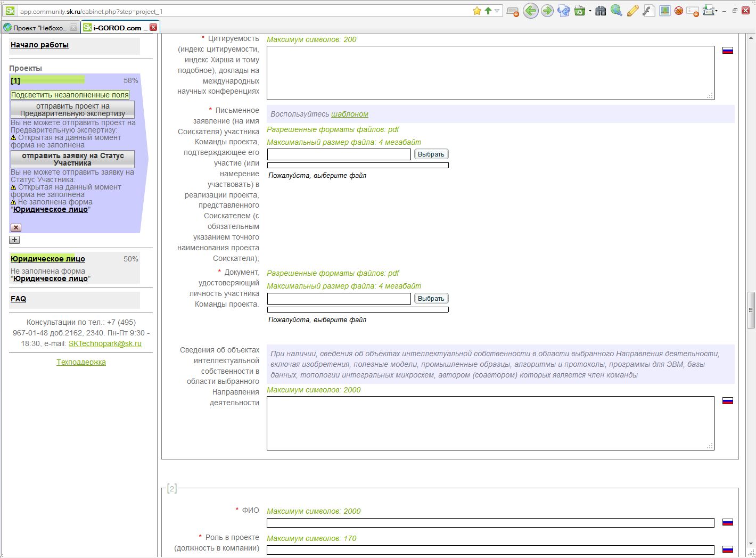Open dropdown arrow next to printer icon
The height and width of the screenshot is (558, 756).
pos(717,11)
